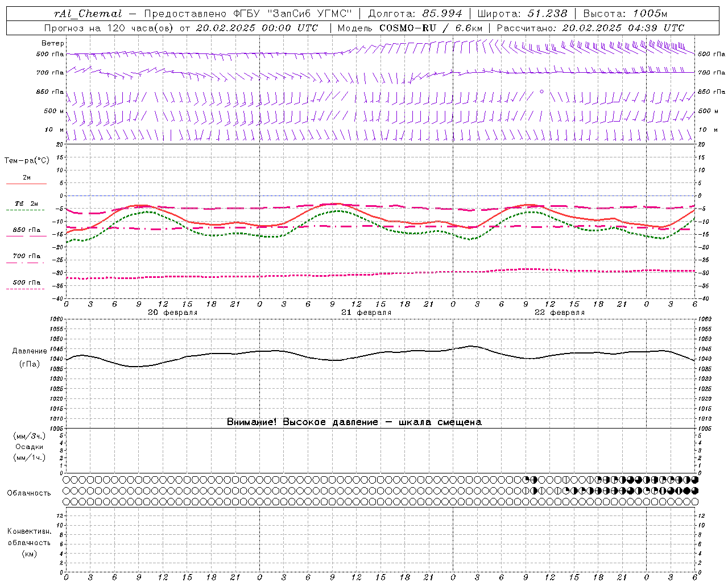
Task: Click the calm-wind circle in the 850 гПа wind row
Action: (541, 91)
